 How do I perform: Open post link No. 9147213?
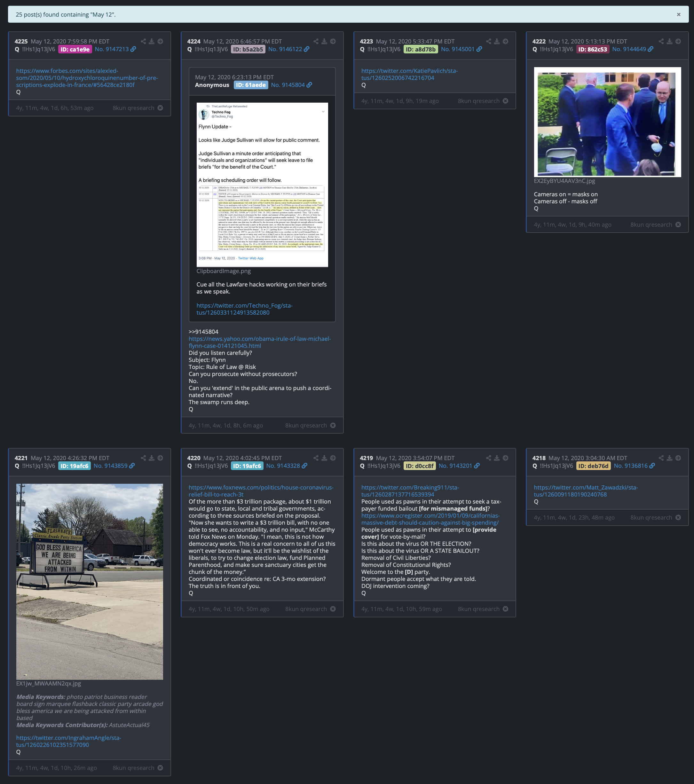[x=115, y=49]
